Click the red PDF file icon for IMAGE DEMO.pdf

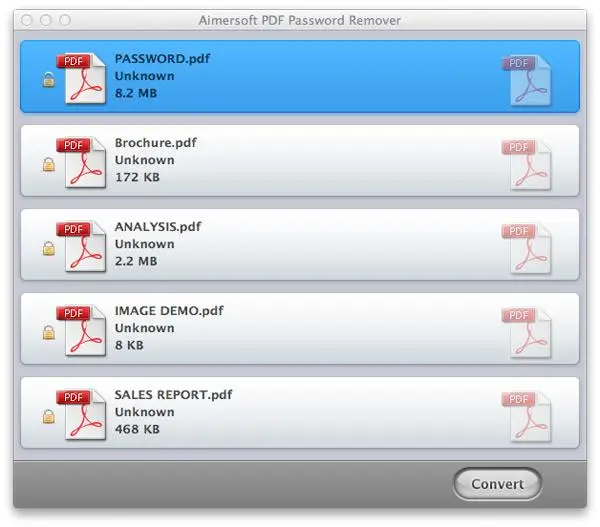click(x=82, y=330)
